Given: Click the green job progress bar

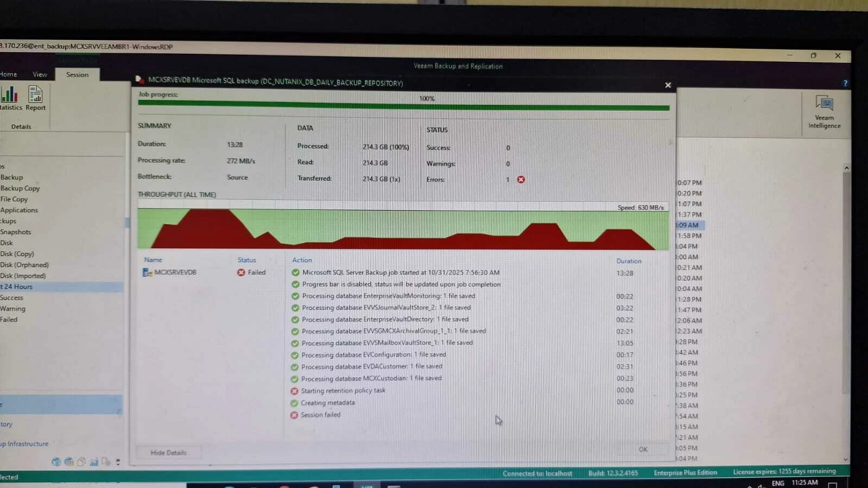Looking at the screenshot, I should (x=403, y=107).
